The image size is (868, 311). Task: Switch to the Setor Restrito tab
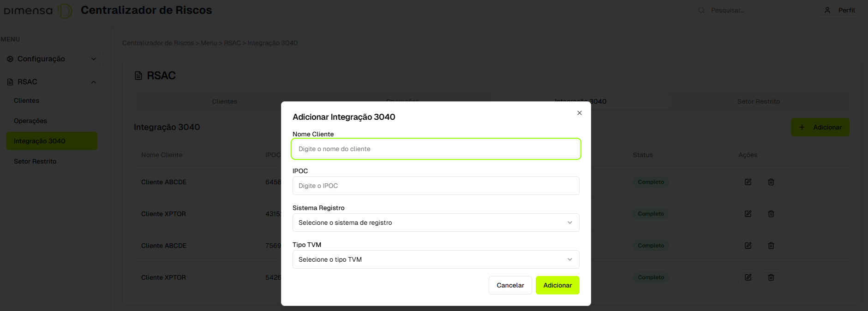758,101
